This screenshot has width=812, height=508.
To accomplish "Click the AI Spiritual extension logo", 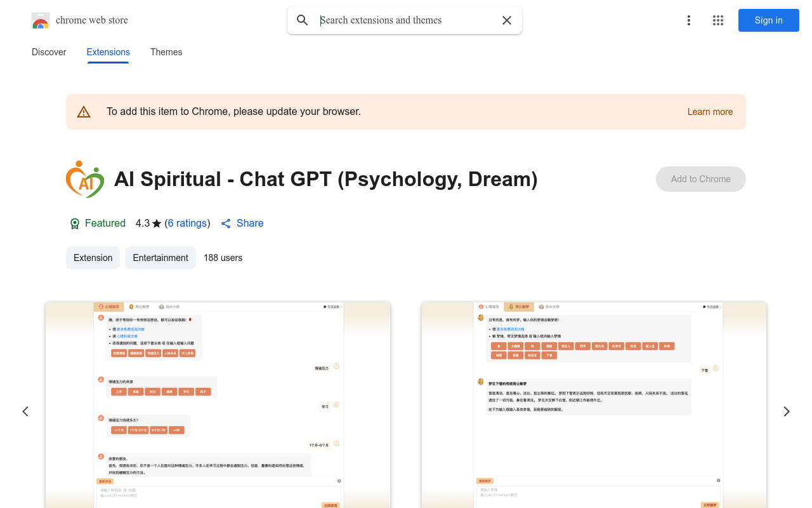I will [x=85, y=179].
